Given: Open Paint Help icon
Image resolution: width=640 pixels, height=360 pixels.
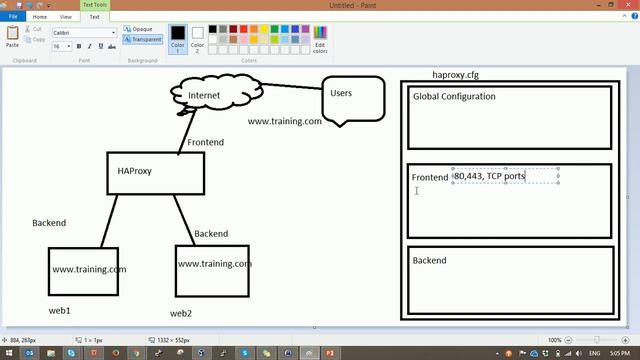Looking at the screenshot, I should pos(635,16).
